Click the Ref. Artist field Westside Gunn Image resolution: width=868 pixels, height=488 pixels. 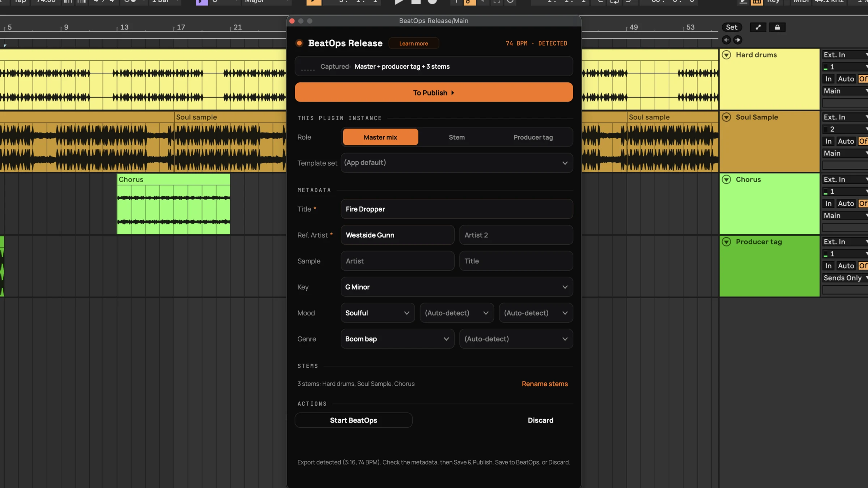[397, 235]
